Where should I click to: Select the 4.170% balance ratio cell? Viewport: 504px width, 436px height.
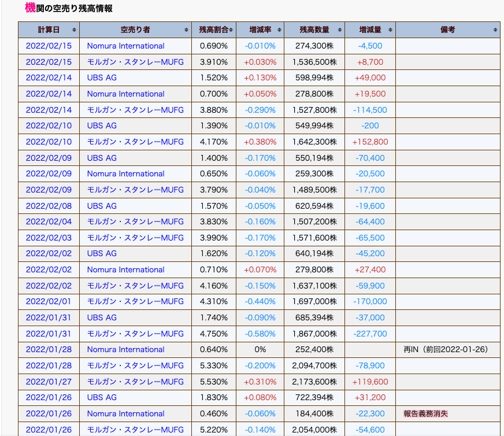[x=214, y=142]
